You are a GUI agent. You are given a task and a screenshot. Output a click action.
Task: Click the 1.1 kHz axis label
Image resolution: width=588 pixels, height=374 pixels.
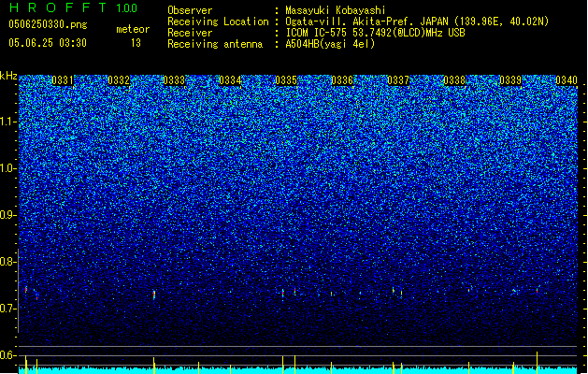[x=8, y=122]
